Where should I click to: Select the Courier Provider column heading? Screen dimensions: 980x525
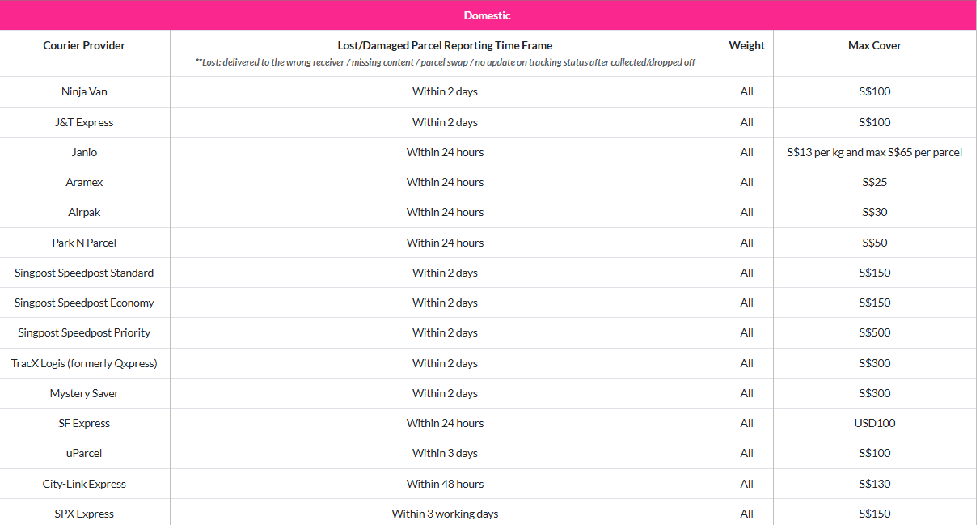[84, 45]
